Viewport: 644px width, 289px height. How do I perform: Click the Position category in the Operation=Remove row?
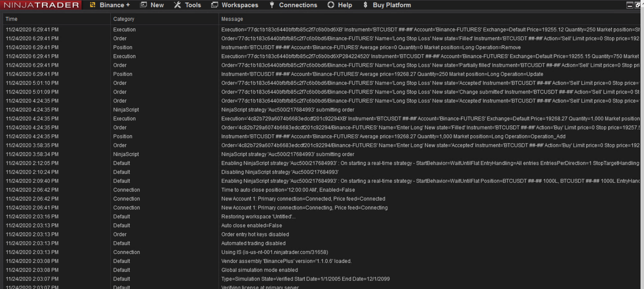(x=122, y=47)
